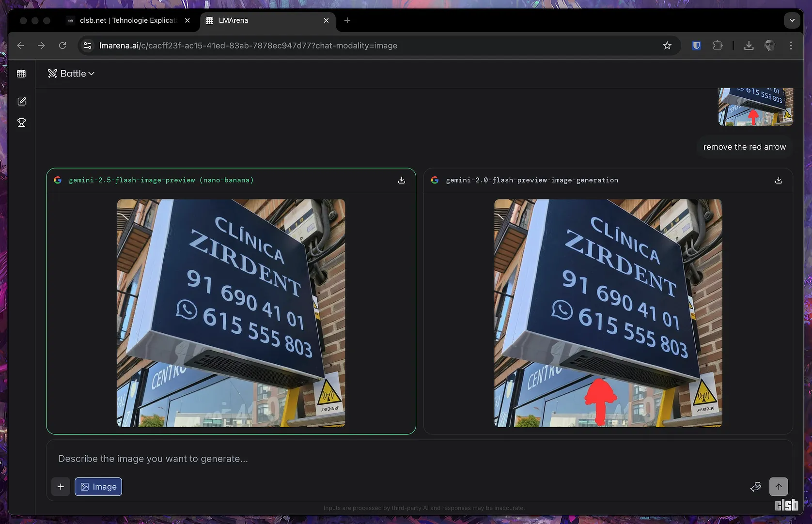Open the Chrome three-dot menu
812x524 pixels.
tap(791, 46)
